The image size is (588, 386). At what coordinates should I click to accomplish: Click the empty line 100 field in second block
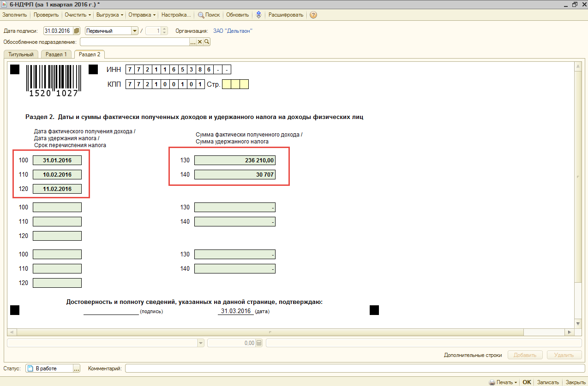(x=57, y=208)
